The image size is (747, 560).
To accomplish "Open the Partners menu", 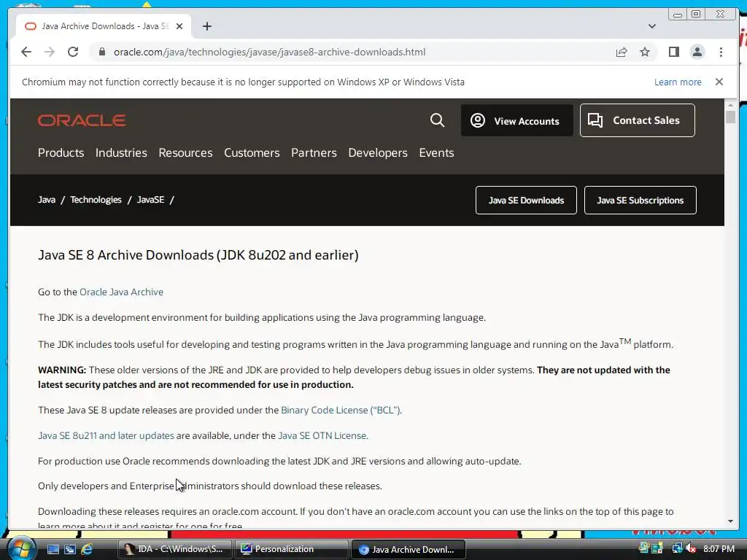I will [x=314, y=153].
